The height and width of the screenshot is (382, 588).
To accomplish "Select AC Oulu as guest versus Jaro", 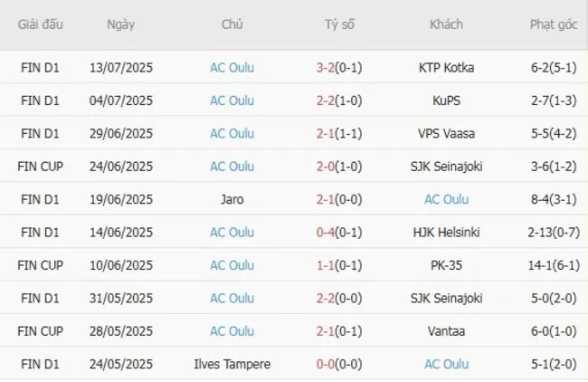I will (446, 199).
